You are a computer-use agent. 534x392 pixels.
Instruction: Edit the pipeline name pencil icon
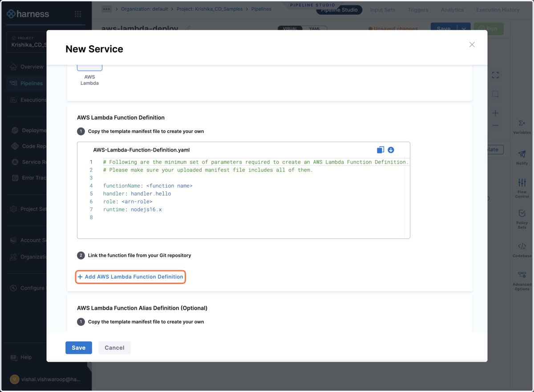188,28
